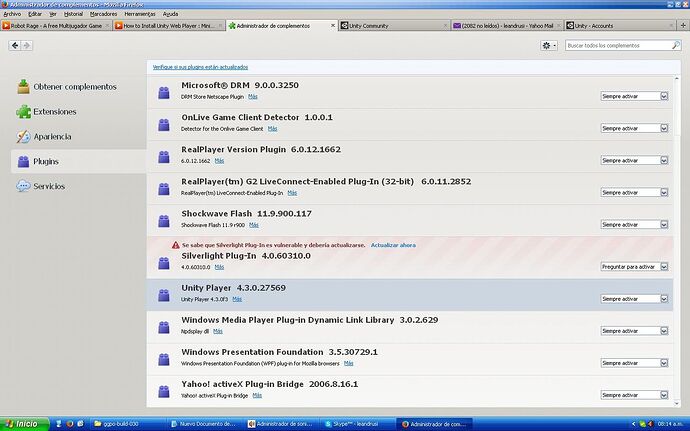
Task: Click the Shockwave Flash plugin icon
Action: (164, 221)
